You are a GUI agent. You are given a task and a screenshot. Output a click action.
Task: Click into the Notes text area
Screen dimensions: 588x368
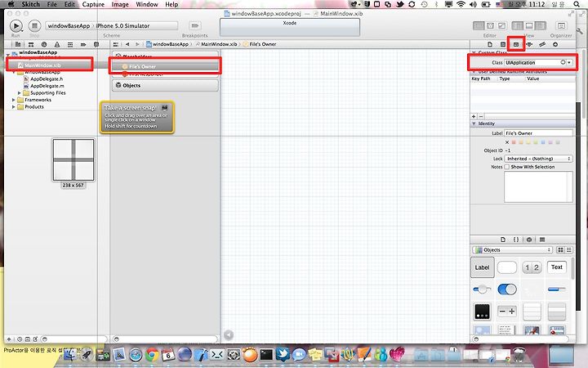538,186
